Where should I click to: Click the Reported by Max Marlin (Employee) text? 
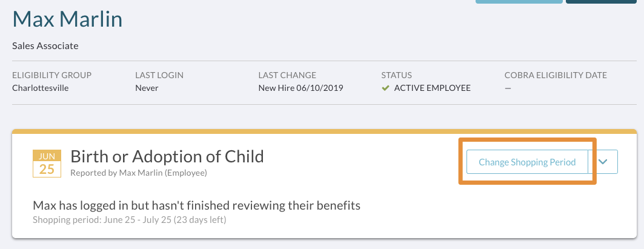tap(139, 173)
